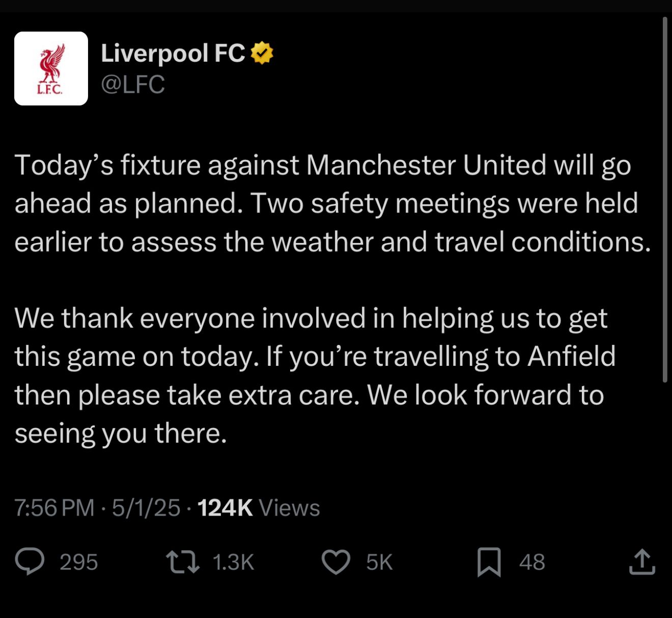Bookmark this Liverpool FC post
The width and height of the screenshot is (672, 618).
point(489,562)
